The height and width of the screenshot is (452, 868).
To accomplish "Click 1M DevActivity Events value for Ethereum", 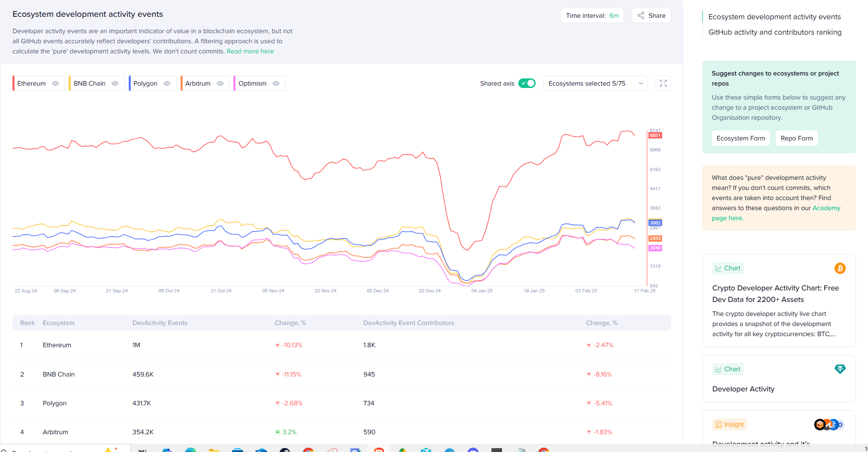I will coord(136,345).
